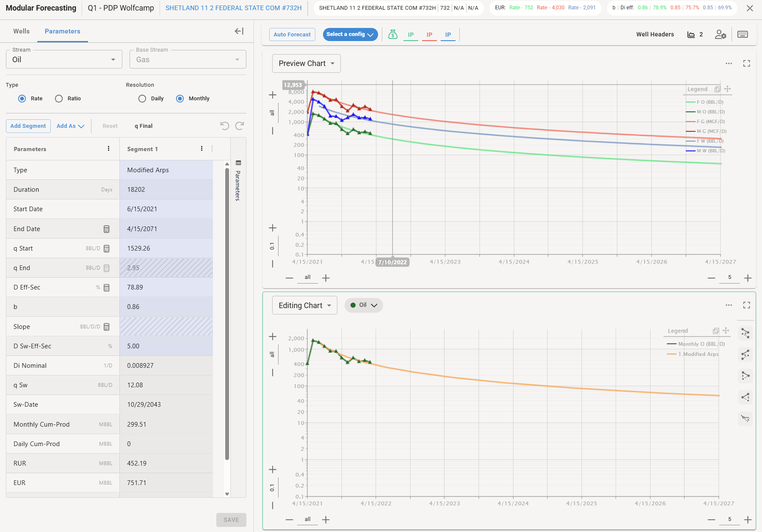Screen dimensions: 762x532
Task: Open the keyboard shortcuts icon
Action: 743,34
